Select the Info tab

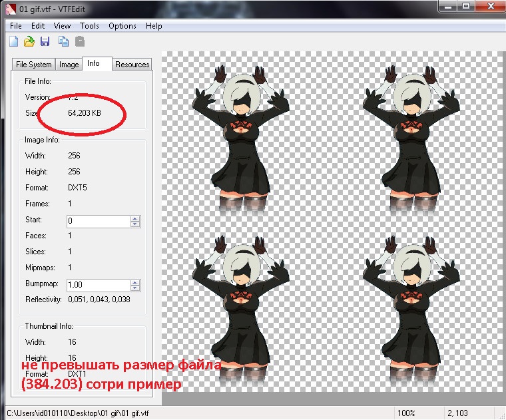click(x=97, y=63)
